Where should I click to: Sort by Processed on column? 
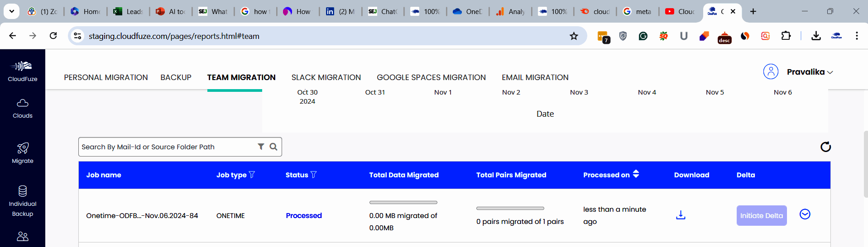(x=636, y=174)
